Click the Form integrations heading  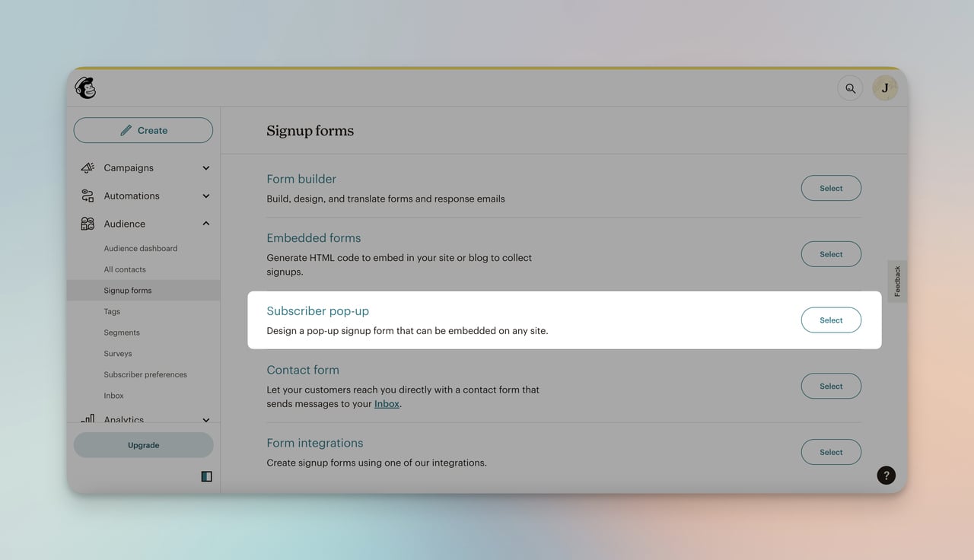click(315, 443)
